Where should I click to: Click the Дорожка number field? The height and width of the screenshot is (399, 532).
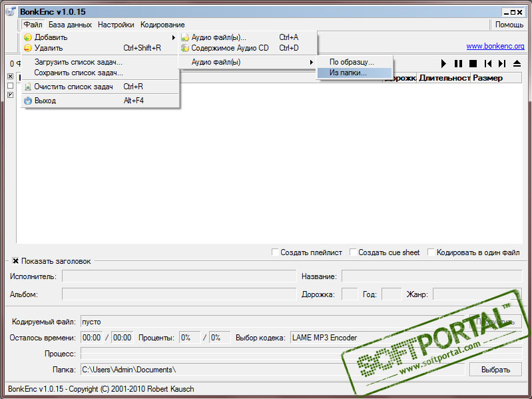[350, 294]
